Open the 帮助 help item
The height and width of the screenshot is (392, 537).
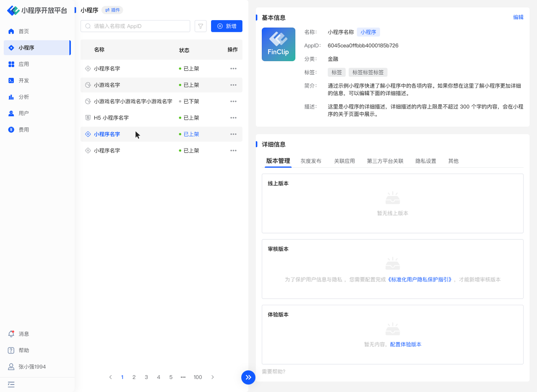coord(23,350)
